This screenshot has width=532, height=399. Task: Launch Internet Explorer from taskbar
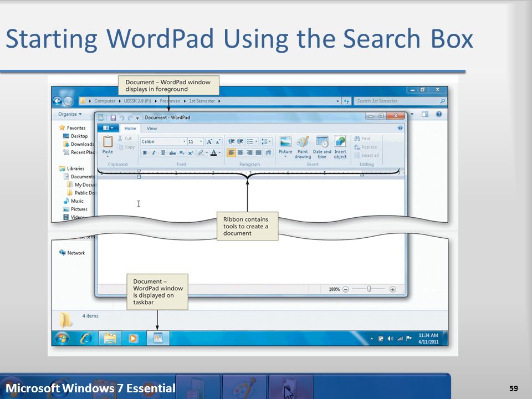[86, 338]
